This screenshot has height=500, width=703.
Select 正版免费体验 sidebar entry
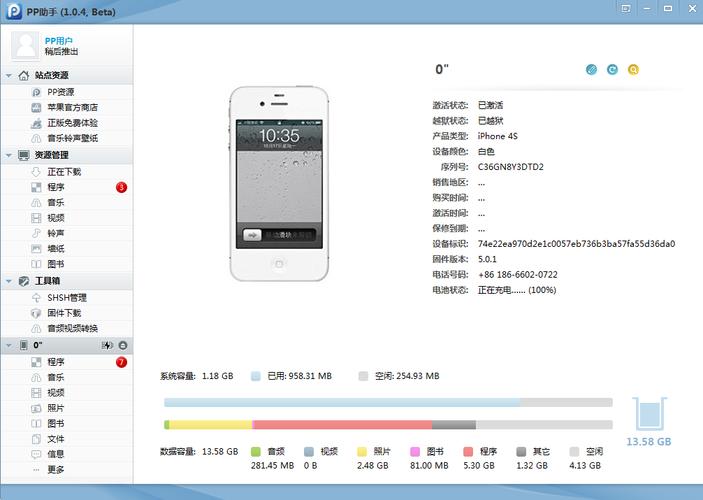click(66, 123)
